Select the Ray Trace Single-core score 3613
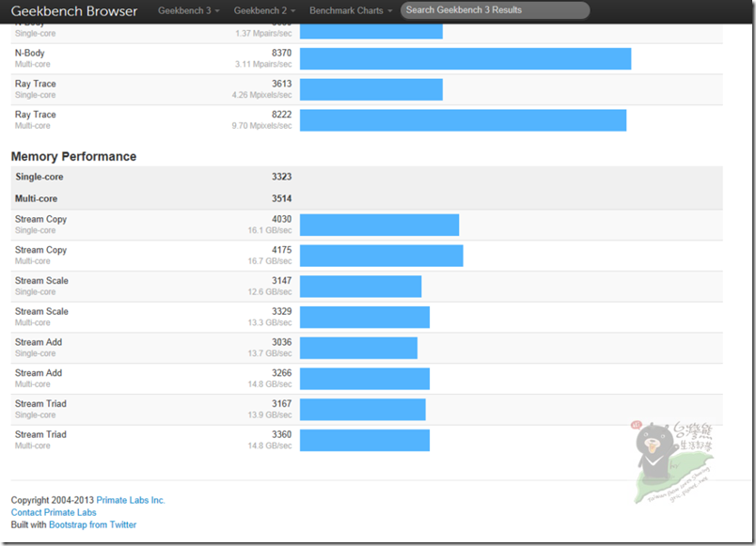Screen dimensions: 756x546 tap(281, 84)
